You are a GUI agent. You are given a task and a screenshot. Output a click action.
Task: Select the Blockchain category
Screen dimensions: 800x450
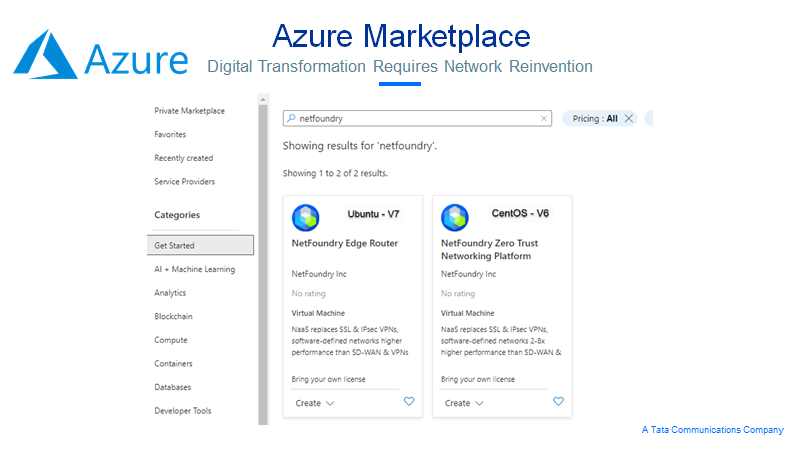173,316
